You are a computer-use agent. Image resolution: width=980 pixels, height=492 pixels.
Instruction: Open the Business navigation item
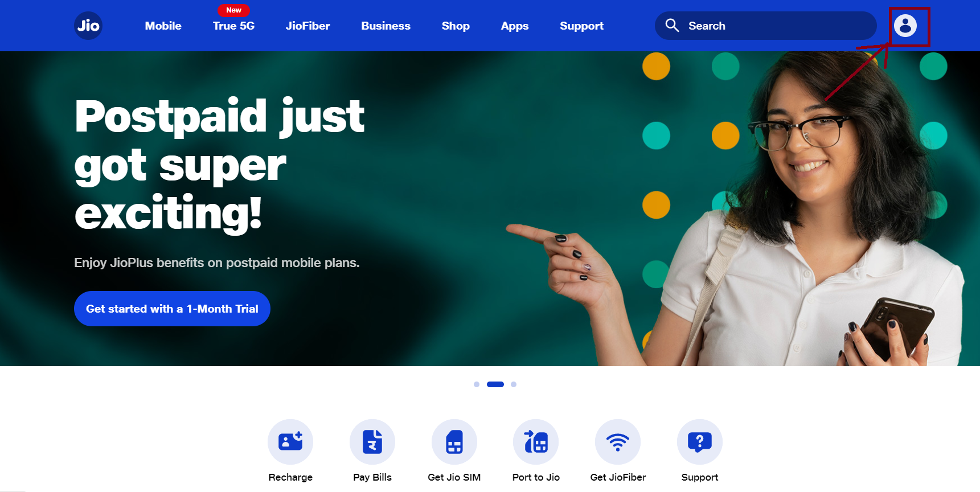[386, 26]
